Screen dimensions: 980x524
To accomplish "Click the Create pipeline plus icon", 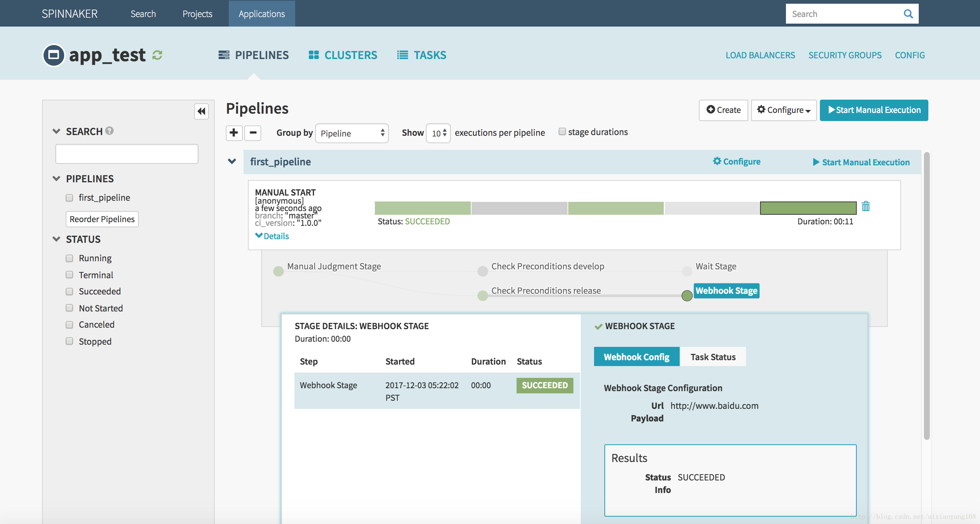I will click(234, 132).
